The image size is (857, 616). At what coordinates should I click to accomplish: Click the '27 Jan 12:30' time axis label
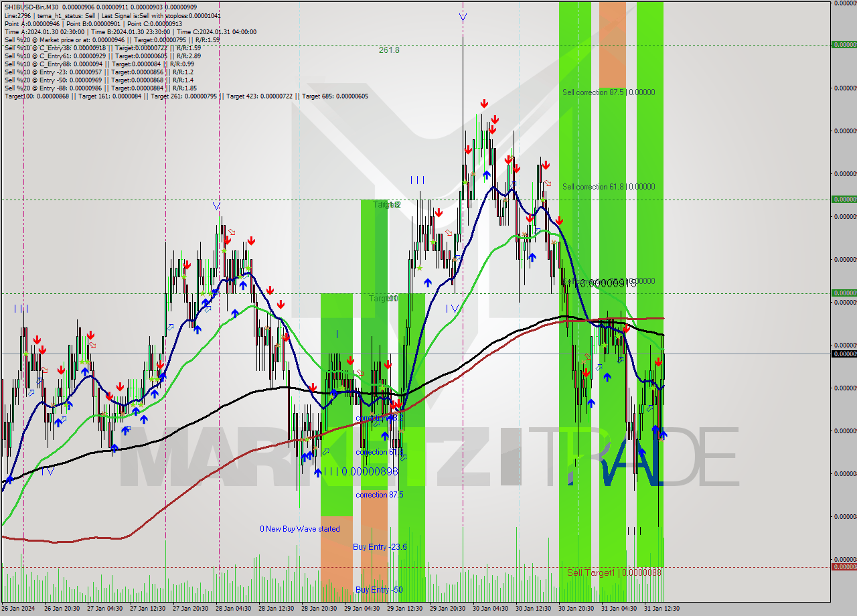coord(148,609)
